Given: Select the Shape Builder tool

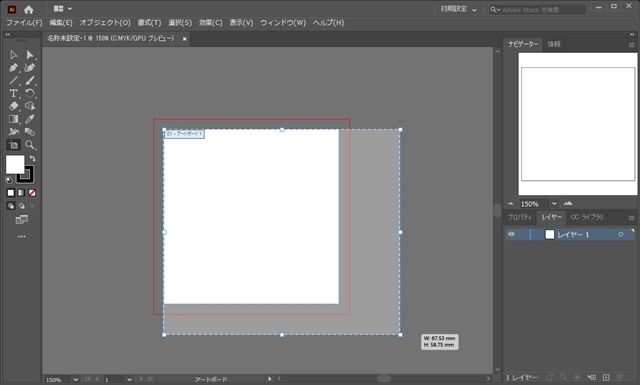Looking at the screenshot, I should pyautogui.click(x=29, y=106).
